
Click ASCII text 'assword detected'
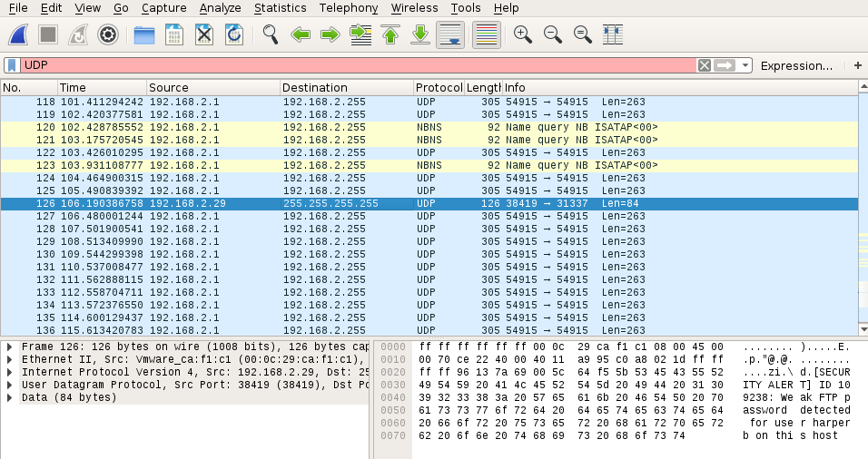pyautogui.click(x=796, y=410)
